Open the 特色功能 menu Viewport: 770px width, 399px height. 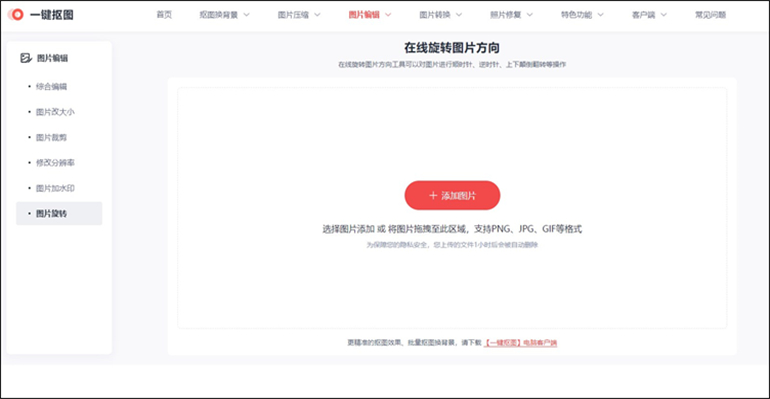point(577,15)
